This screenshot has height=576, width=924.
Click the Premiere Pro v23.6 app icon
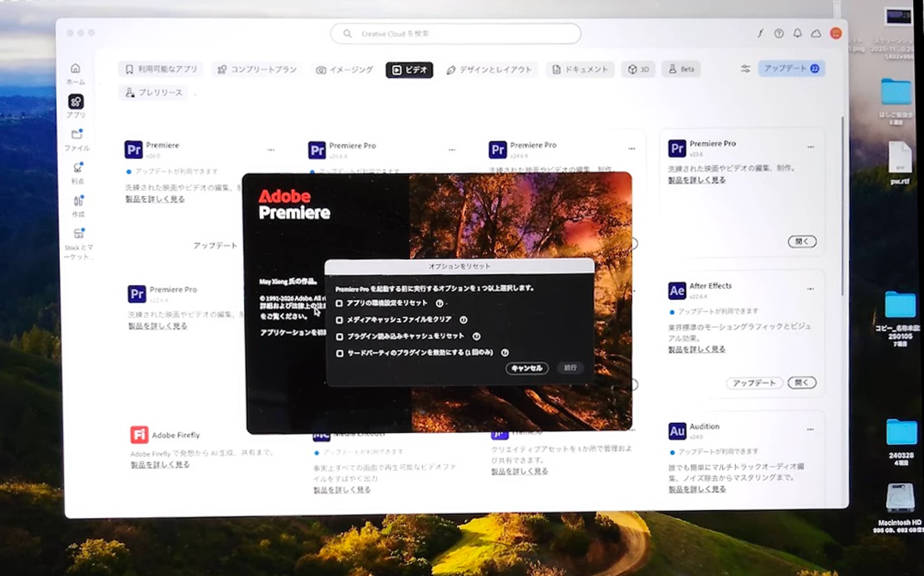[x=677, y=148]
